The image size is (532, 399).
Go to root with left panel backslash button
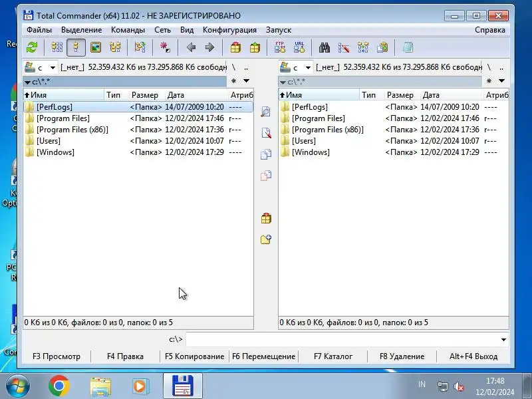pyautogui.click(x=234, y=68)
